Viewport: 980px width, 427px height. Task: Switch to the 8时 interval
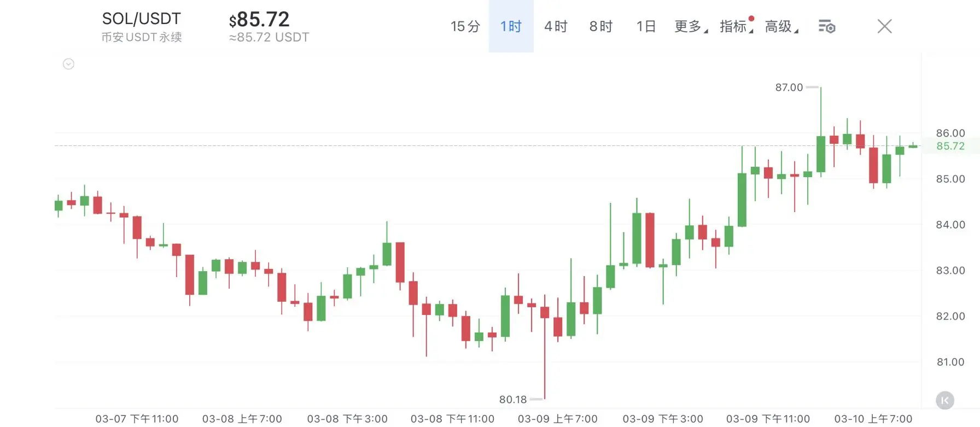click(600, 26)
